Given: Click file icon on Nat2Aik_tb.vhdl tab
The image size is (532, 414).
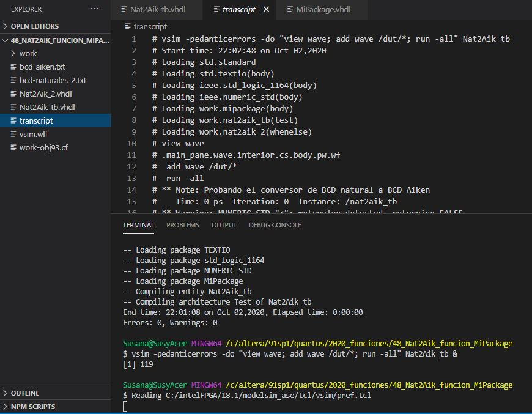Looking at the screenshot, I should (x=122, y=10).
